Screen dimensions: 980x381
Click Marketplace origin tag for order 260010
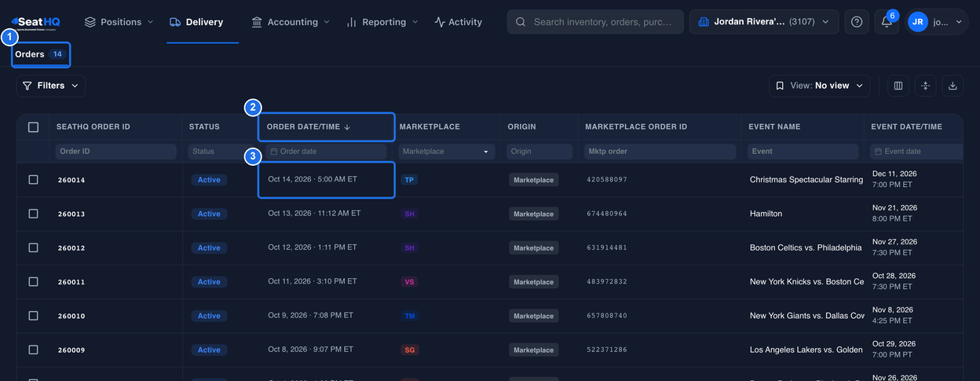click(x=533, y=316)
